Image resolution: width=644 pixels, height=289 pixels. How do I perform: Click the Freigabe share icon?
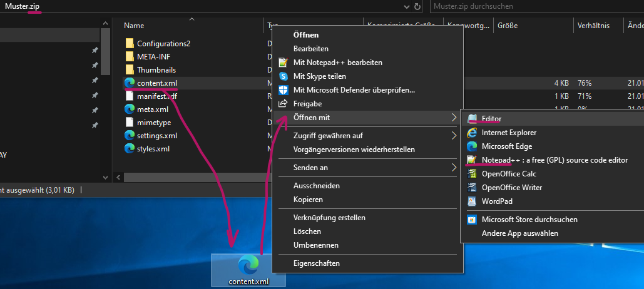pyautogui.click(x=282, y=104)
